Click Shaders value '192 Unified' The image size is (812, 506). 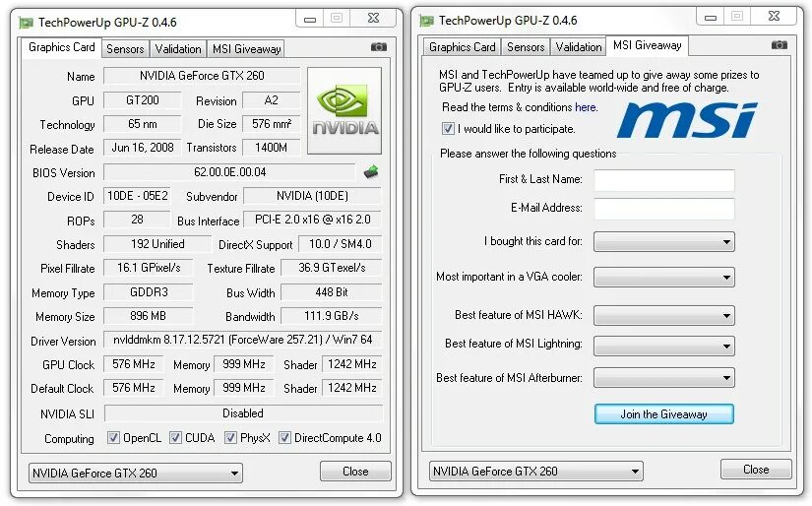tap(157, 244)
